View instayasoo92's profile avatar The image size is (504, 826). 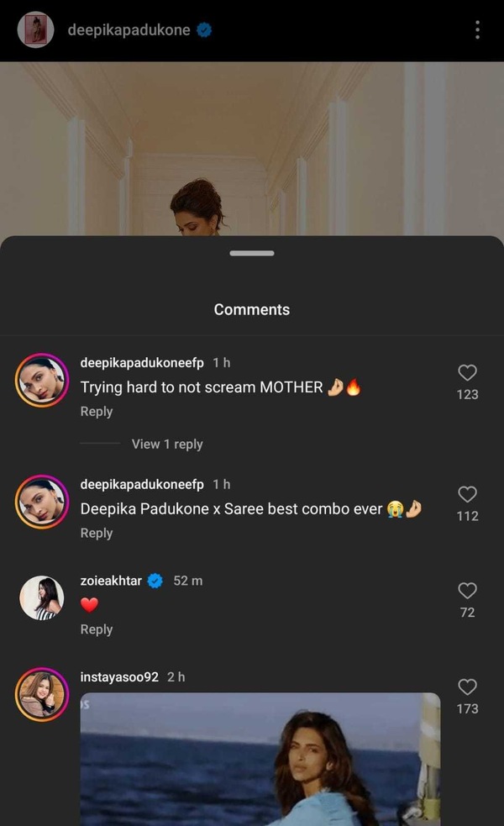pyautogui.click(x=42, y=695)
